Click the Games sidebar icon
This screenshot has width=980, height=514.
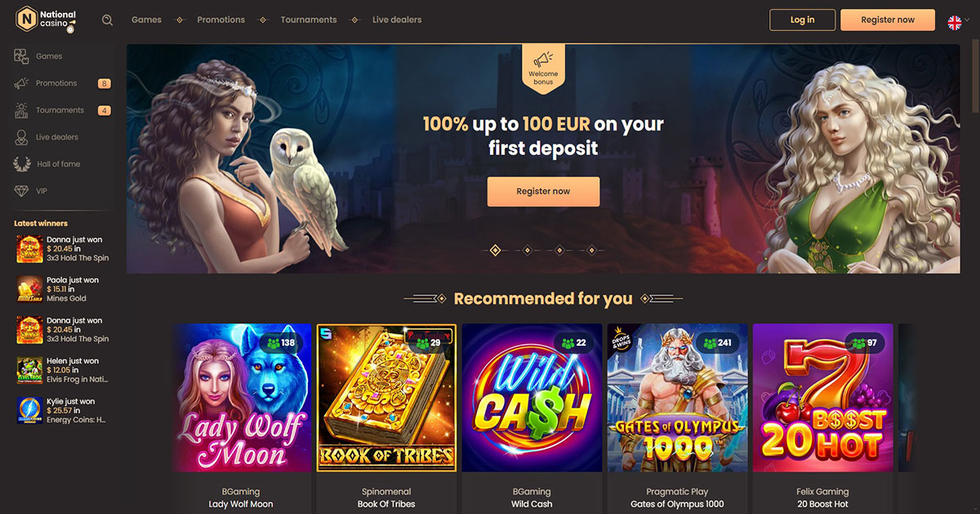[22, 56]
